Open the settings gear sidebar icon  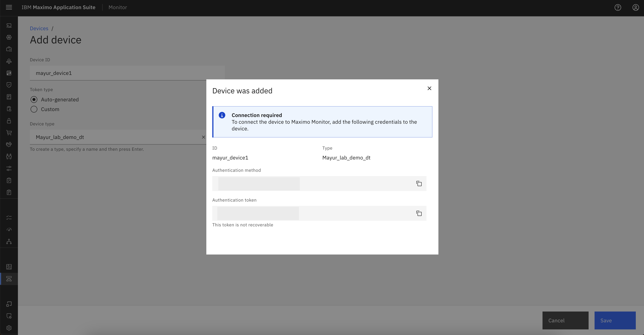point(9,328)
